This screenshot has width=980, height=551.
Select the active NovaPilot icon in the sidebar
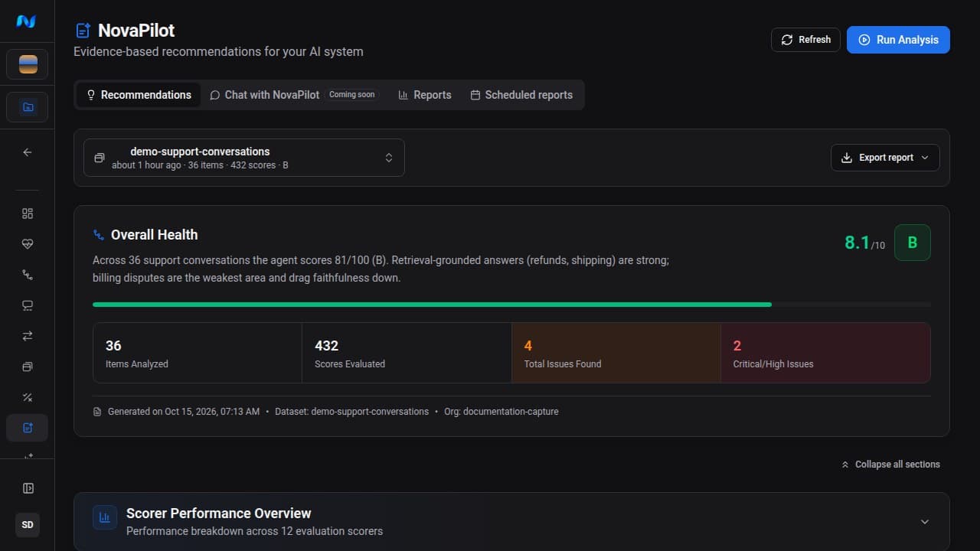(28, 428)
